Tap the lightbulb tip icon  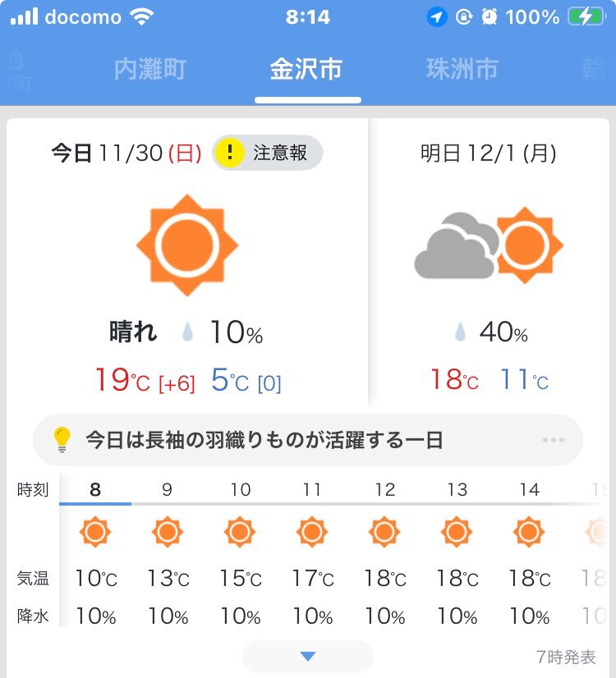(62, 440)
